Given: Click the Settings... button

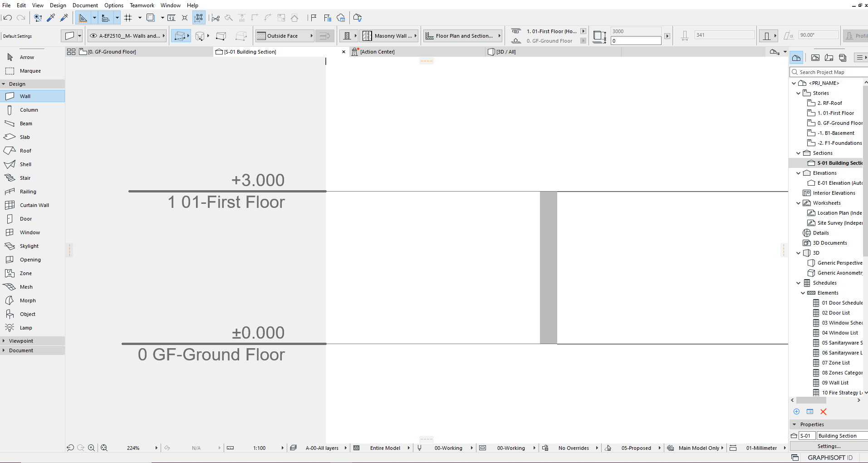Looking at the screenshot, I should coord(829,446).
